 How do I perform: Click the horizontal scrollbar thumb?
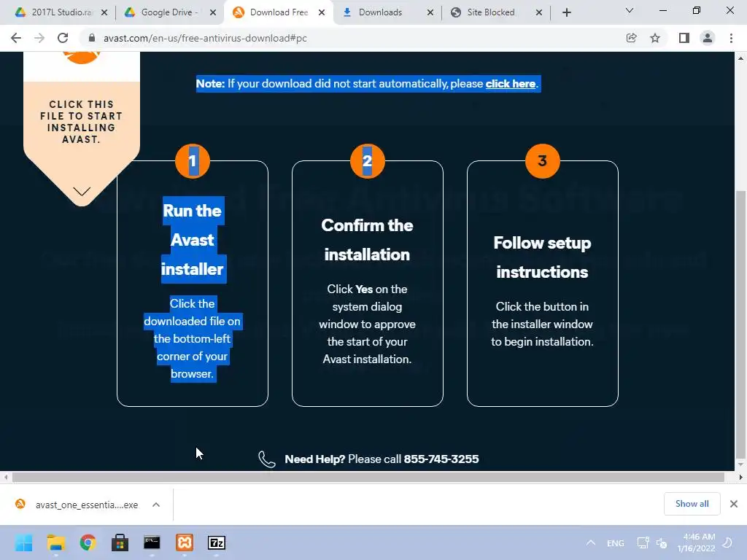[x=368, y=477]
